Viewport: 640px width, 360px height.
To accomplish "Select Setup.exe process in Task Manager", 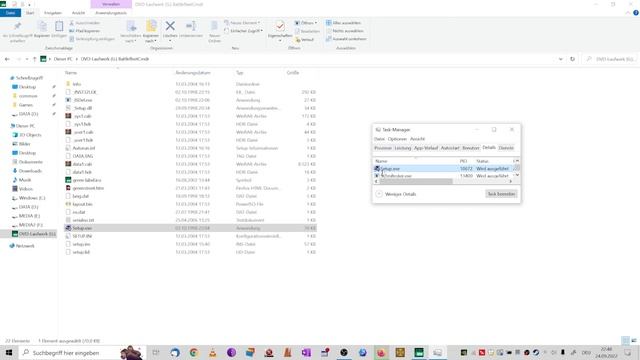I will pos(443,169).
